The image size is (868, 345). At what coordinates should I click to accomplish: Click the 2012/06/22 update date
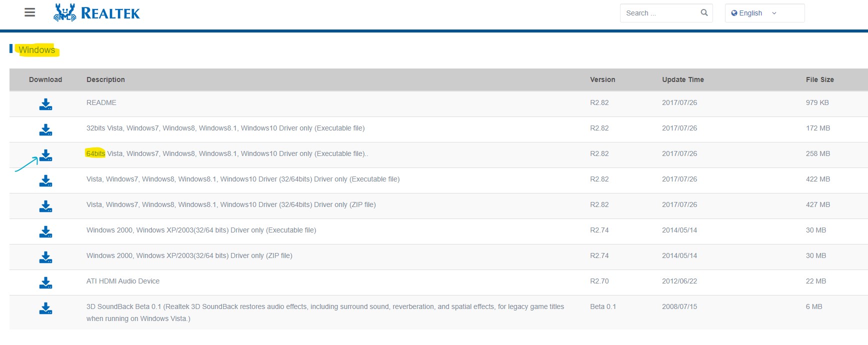pyautogui.click(x=679, y=281)
